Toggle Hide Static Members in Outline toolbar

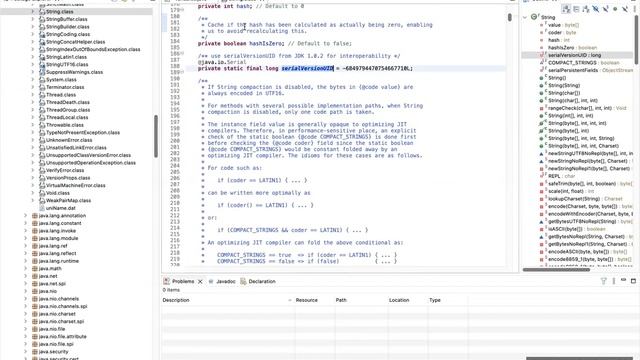coord(605,9)
